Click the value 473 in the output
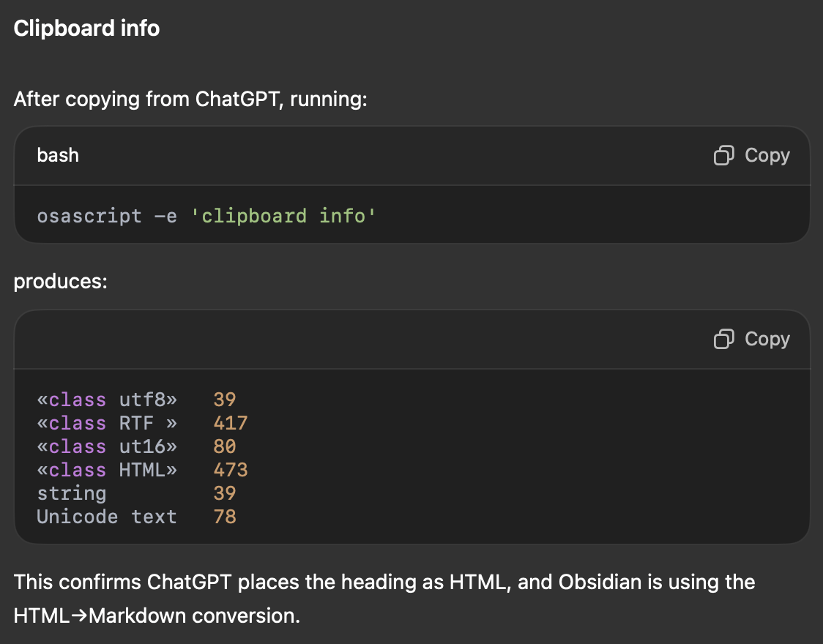Viewport: 823px width, 644px height. pos(231,470)
